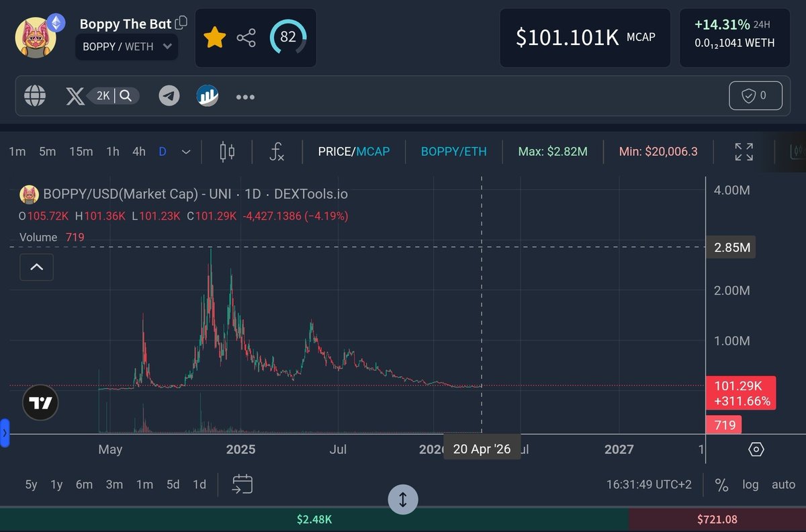Screen dimensions: 806x532
Task: Add Boppy to favorites with star icon
Action: [214, 38]
